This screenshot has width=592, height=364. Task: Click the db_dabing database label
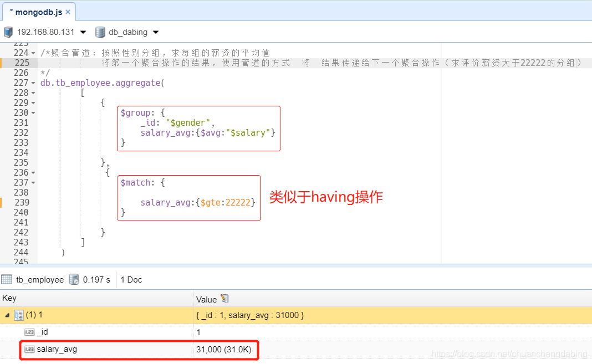click(128, 32)
